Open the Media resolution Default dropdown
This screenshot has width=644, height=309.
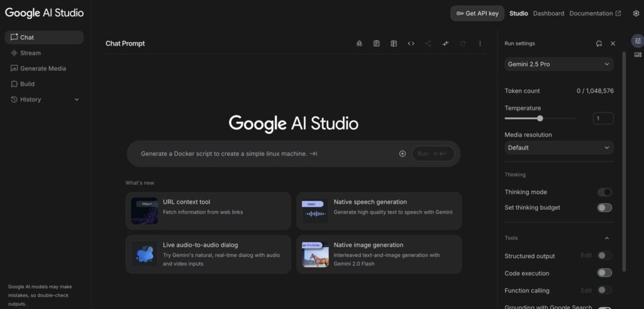pyautogui.click(x=559, y=148)
